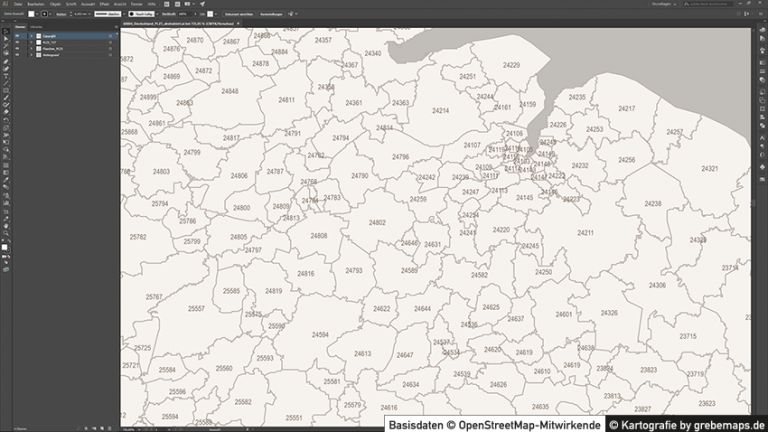The image size is (768, 432).
Task: Click the Voreinstellungen button
Action: (271, 14)
